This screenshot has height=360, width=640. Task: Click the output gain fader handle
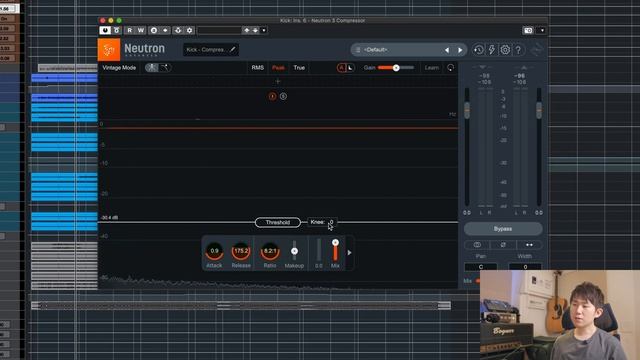[539, 110]
